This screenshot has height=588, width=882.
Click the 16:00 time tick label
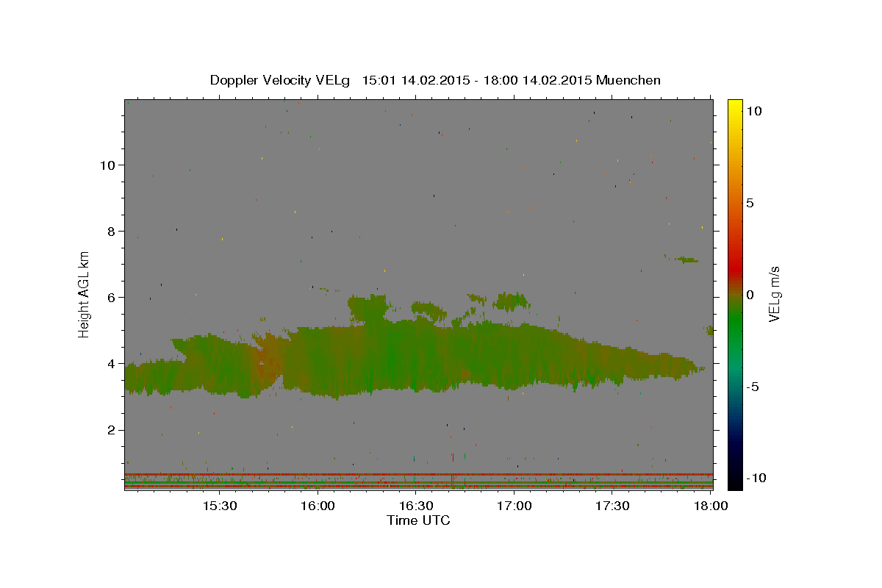coord(318,506)
